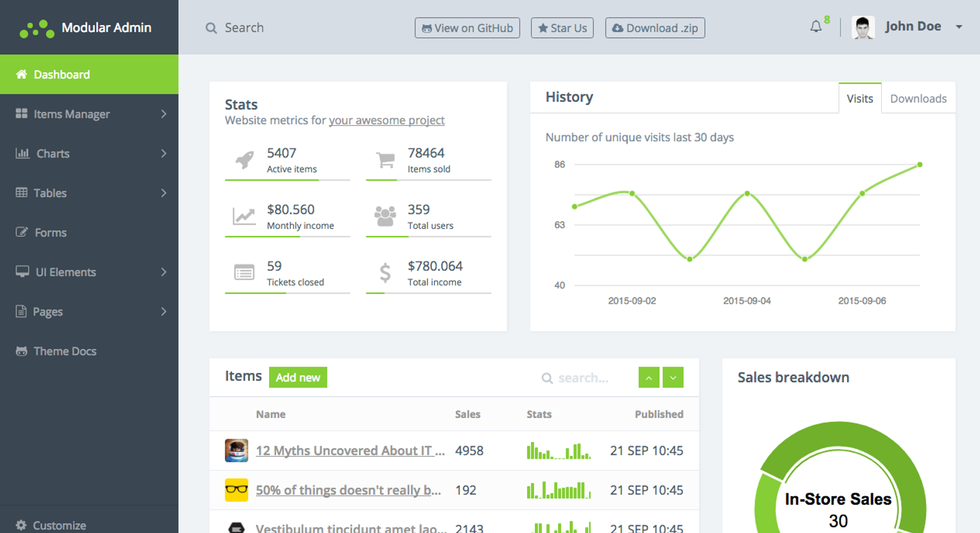The height and width of the screenshot is (533, 980).
Task: Click the Tables icon in sidebar
Action: click(x=21, y=192)
